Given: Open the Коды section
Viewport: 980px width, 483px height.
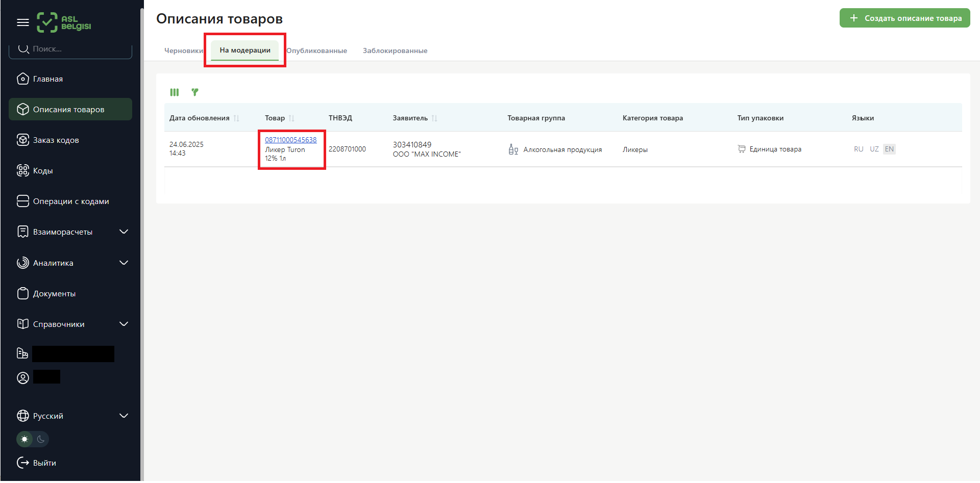Looking at the screenshot, I should pyautogui.click(x=43, y=171).
